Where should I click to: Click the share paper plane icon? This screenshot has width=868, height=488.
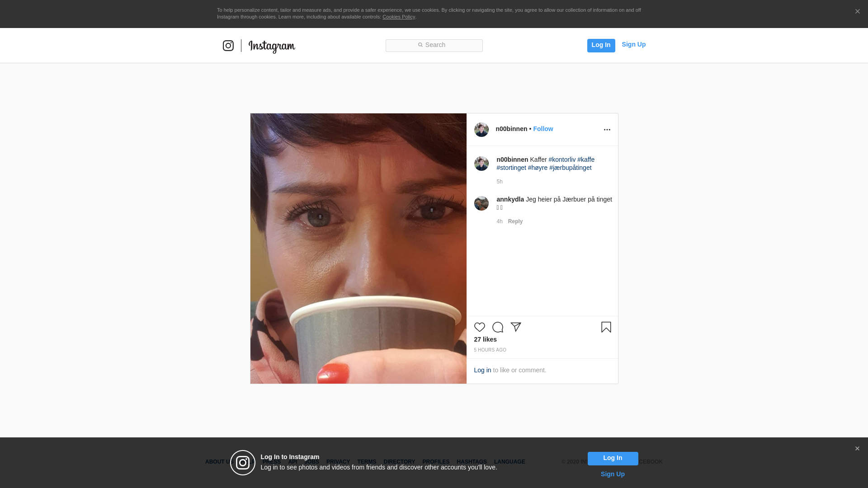(x=516, y=327)
